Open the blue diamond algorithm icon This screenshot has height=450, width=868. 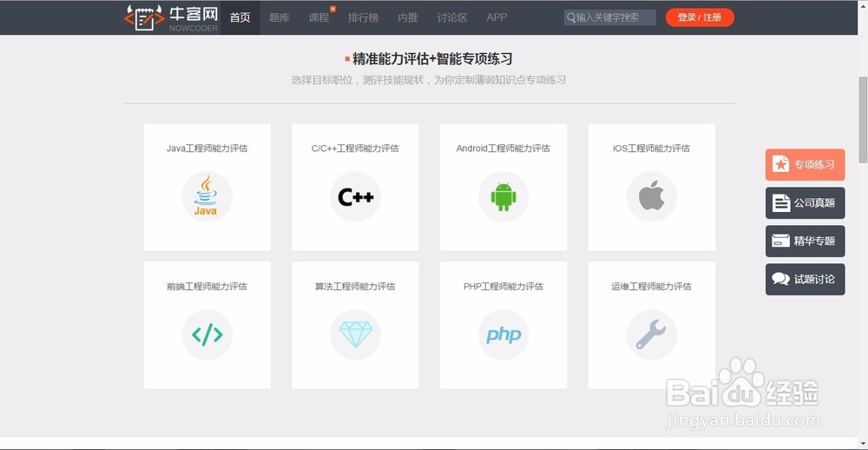355,334
